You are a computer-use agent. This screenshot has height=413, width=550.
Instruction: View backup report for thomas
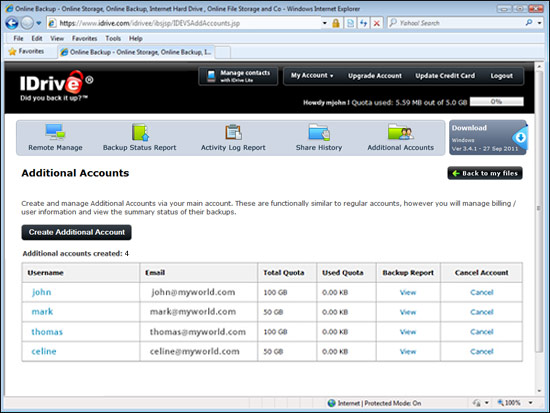click(408, 332)
